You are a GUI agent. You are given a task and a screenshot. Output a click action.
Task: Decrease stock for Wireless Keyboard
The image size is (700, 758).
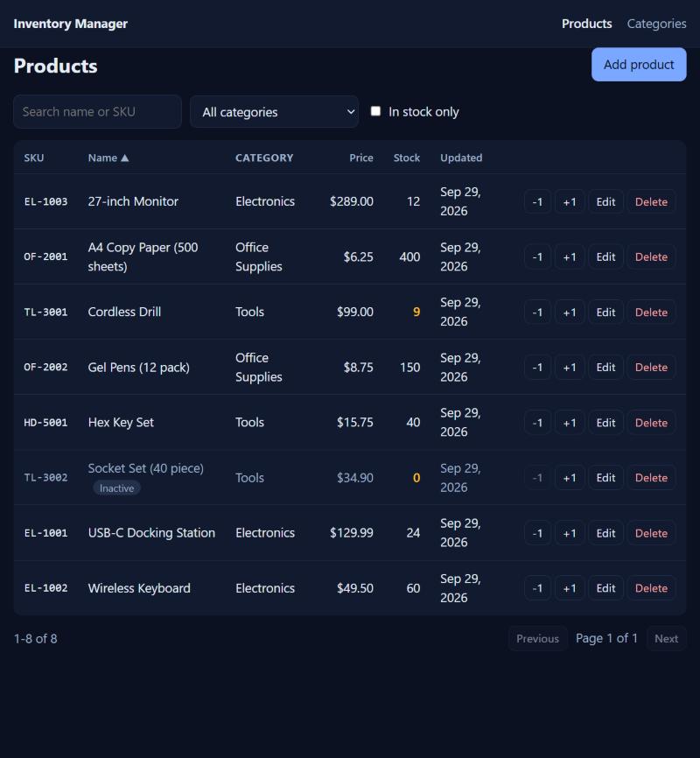(537, 588)
